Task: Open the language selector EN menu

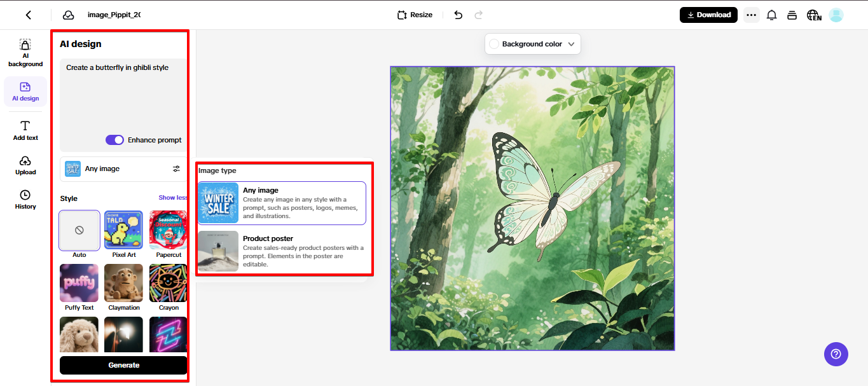Action: coord(814,14)
